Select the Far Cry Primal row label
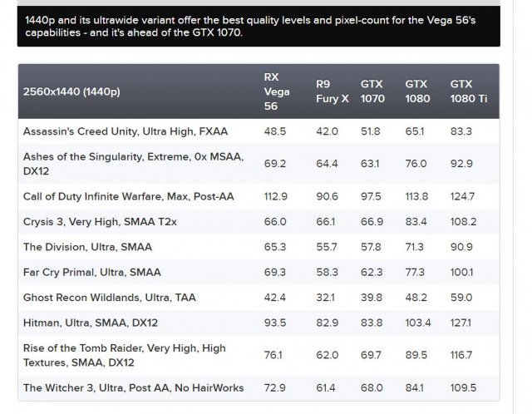 92,272
